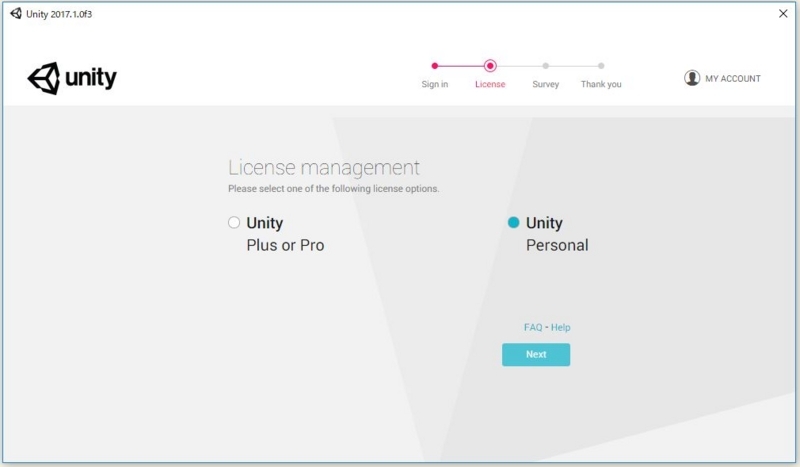The image size is (800, 467).
Task: Click the 'License management' heading
Action: coord(323,168)
